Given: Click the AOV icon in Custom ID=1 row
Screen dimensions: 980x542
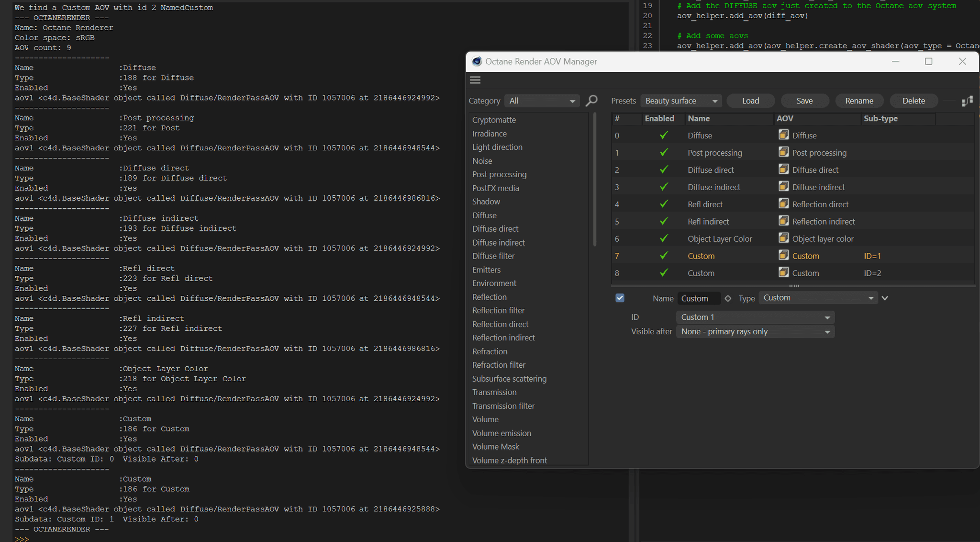Looking at the screenshot, I should (783, 256).
